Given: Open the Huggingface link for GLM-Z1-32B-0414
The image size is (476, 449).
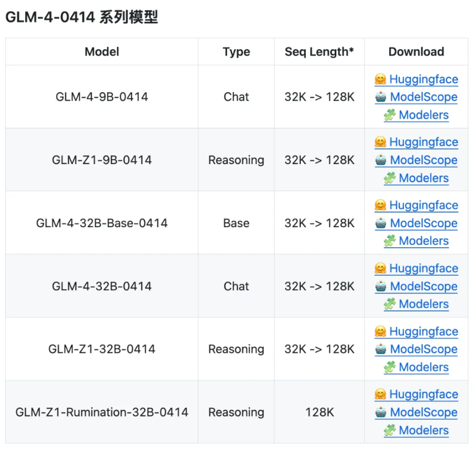Looking at the screenshot, I should click(x=423, y=331).
